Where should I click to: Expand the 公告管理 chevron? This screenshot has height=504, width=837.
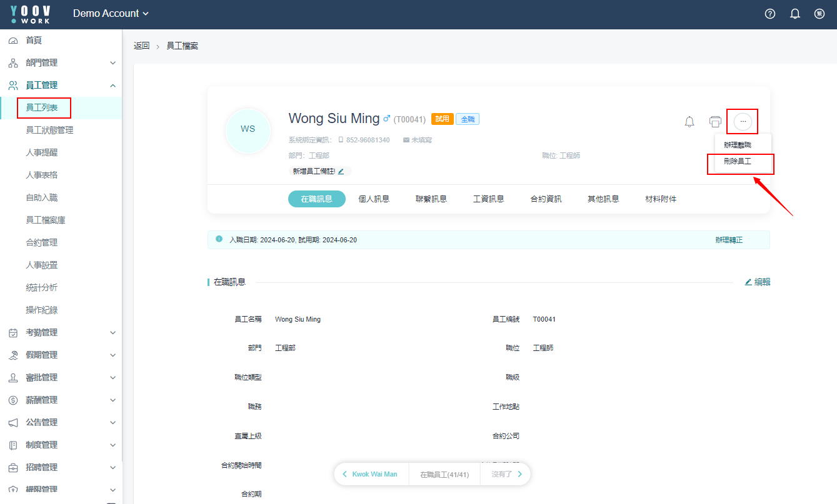(x=113, y=423)
